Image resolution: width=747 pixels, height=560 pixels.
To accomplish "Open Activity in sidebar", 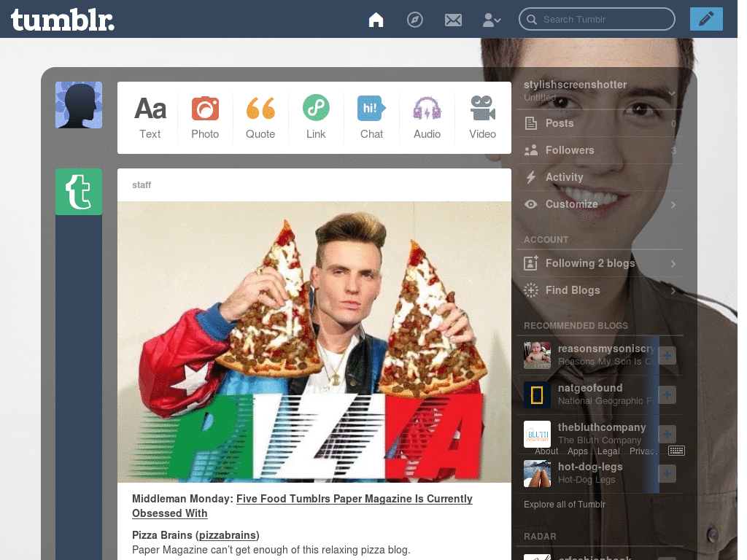I will [600, 177].
